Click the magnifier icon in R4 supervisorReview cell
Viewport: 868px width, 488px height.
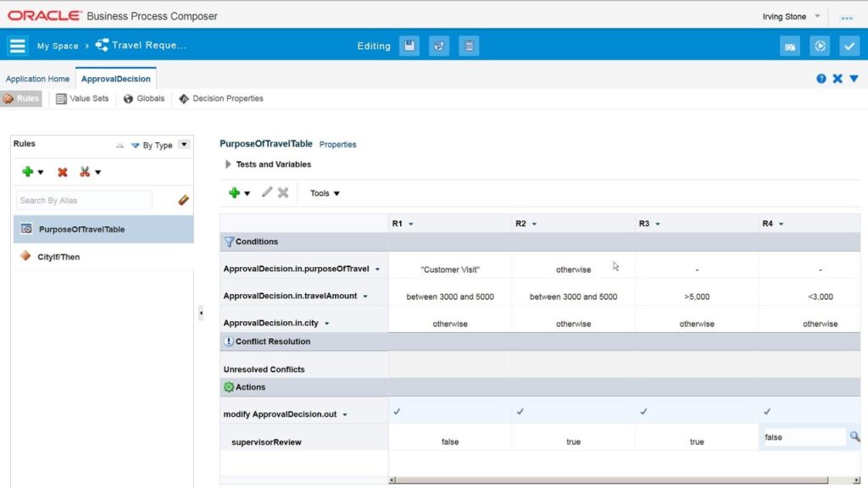pos(854,436)
